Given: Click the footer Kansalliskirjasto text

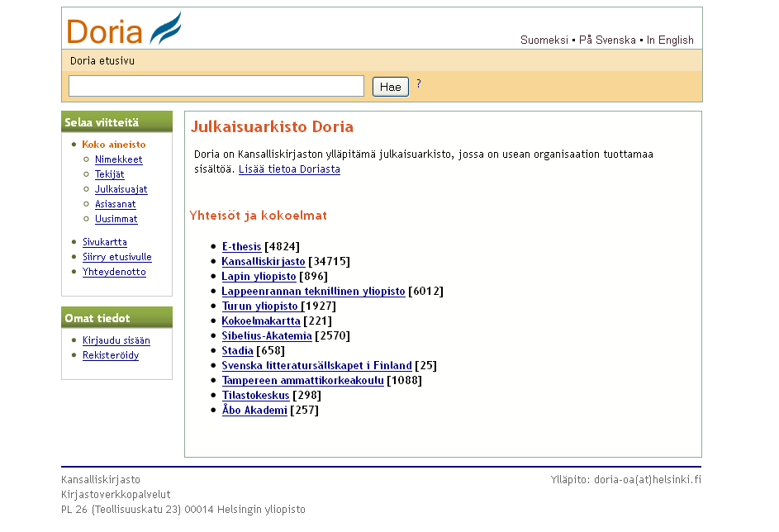Looking at the screenshot, I should tap(101, 480).
